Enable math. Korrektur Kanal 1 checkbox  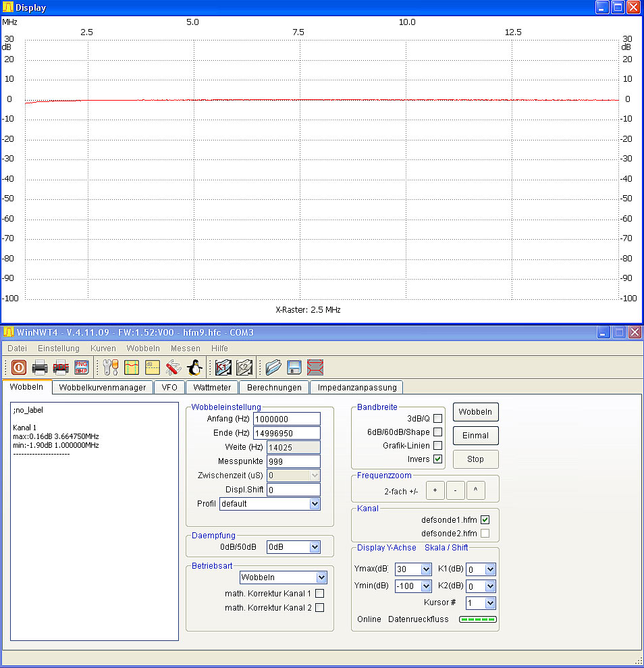(x=320, y=594)
